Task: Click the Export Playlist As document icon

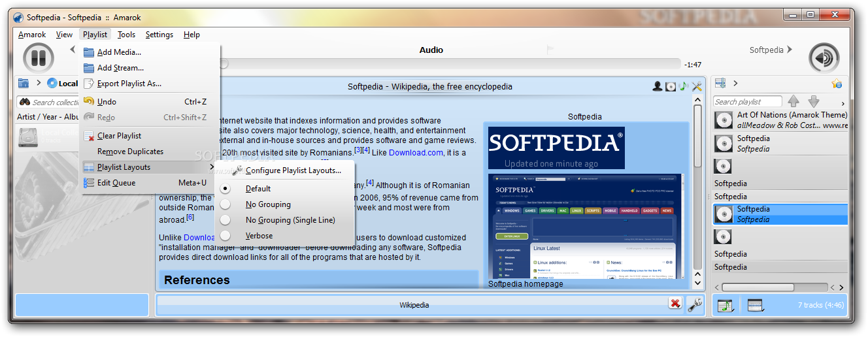Action: [x=89, y=84]
